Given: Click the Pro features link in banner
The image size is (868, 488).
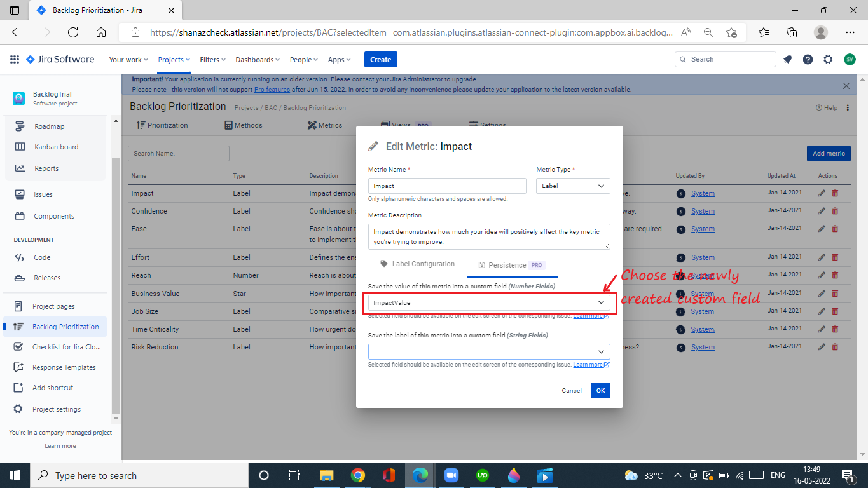Looking at the screenshot, I should pos(272,90).
